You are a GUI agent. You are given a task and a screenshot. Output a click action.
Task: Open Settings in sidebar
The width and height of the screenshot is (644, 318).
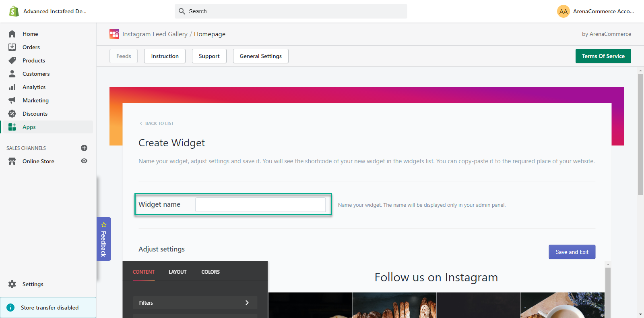point(33,284)
